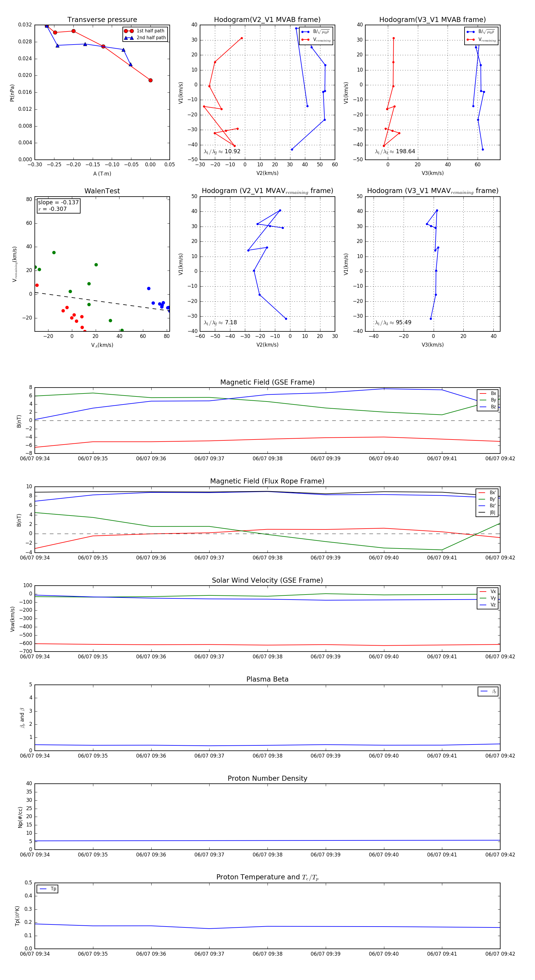Click the eigenvalue ratio 198.64 annotation
Image resolution: width=535 pixels, height=980 pixels.
[395, 151]
